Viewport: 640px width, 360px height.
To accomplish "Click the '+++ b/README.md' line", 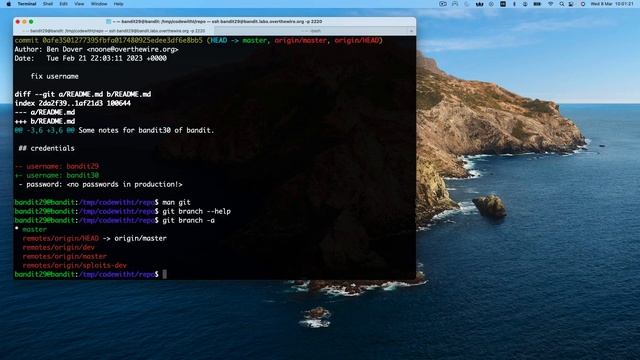I will point(45,121).
